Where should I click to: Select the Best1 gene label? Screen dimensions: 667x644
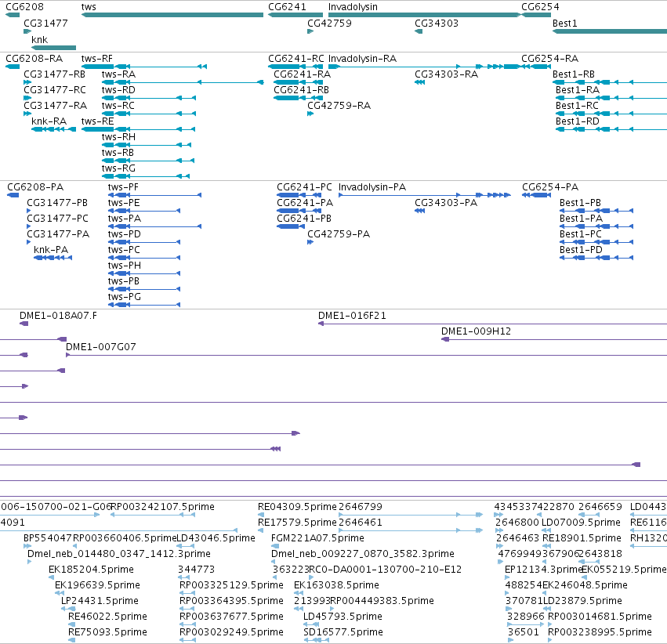tap(564, 24)
